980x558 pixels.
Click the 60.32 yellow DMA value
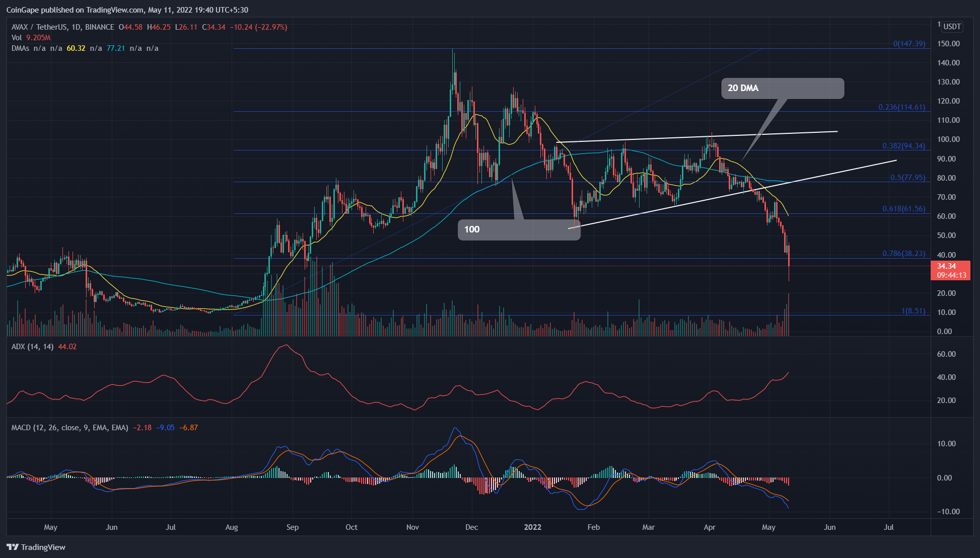pos(76,48)
